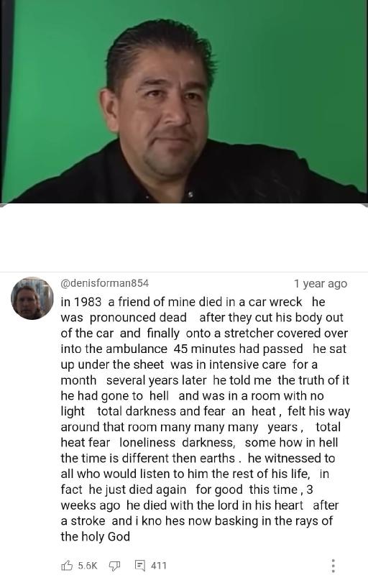
Task: Like the comment with the thumbs-up icon
Action: coord(66,565)
